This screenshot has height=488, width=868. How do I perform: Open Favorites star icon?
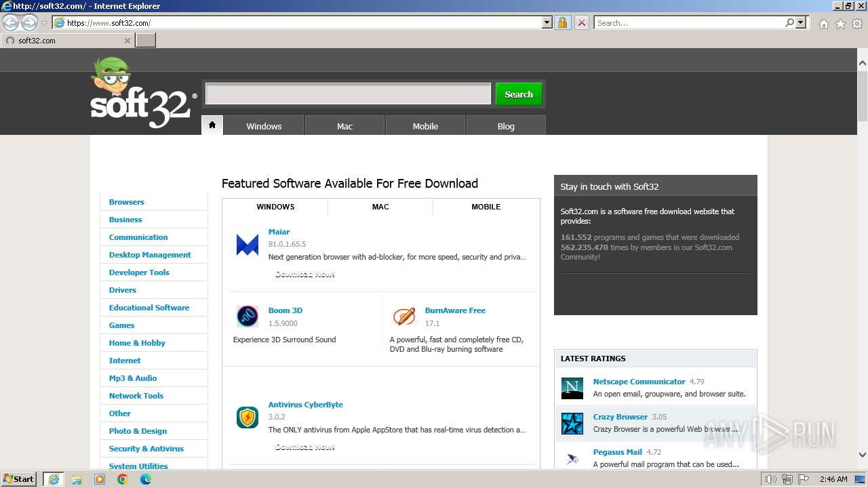pyautogui.click(x=840, y=24)
